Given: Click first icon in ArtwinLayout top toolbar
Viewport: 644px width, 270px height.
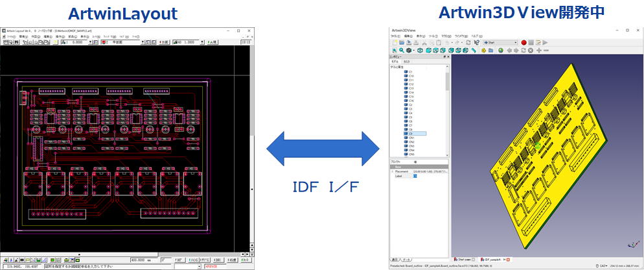Looking at the screenshot, I should (x=5, y=42).
